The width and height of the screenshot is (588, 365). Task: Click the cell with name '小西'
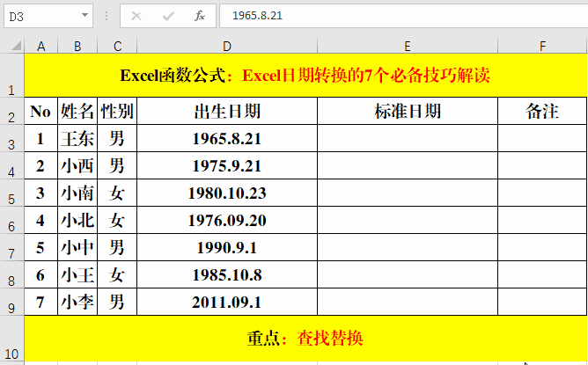click(77, 165)
